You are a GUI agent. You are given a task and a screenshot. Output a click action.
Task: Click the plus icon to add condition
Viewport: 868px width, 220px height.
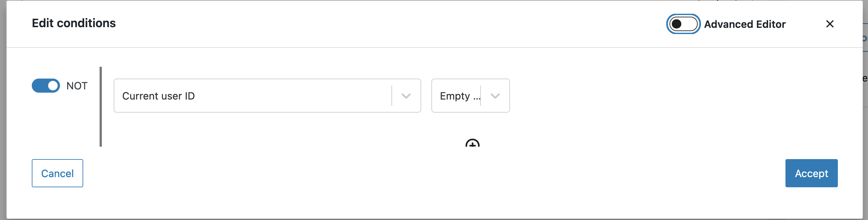pyautogui.click(x=472, y=143)
